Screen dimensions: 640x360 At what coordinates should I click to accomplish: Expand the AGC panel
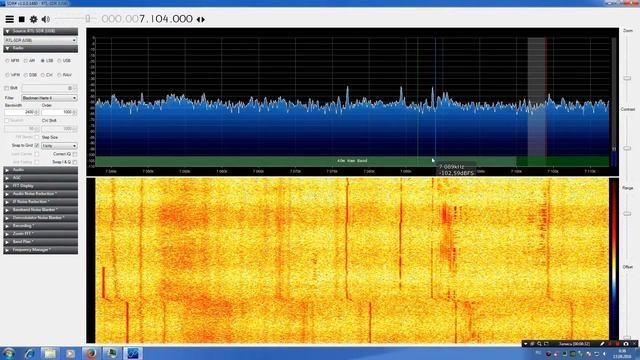pyautogui.click(x=40, y=178)
